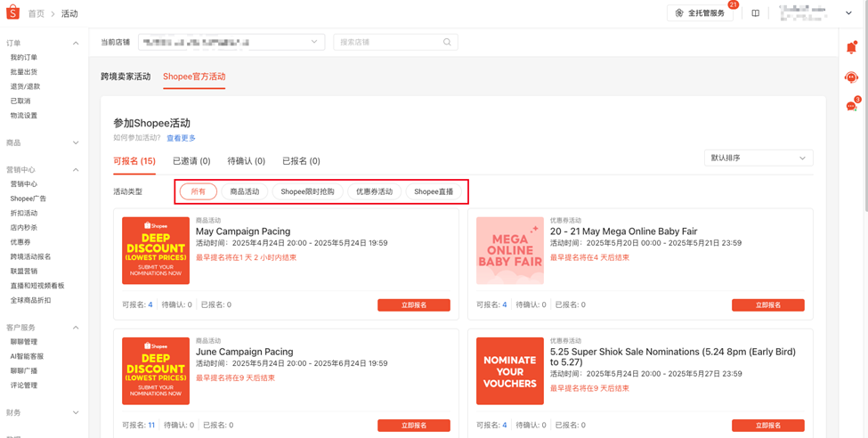Viewport: 868px width, 438px height.
Task: Click 立即报名 for May Campaign Pacing
Action: click(413, 305)
